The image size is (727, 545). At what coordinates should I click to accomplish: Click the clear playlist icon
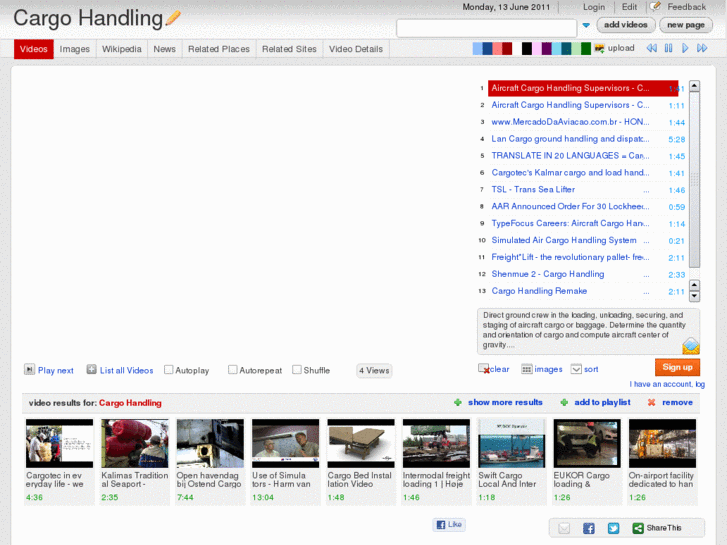[x=484, y=369]
